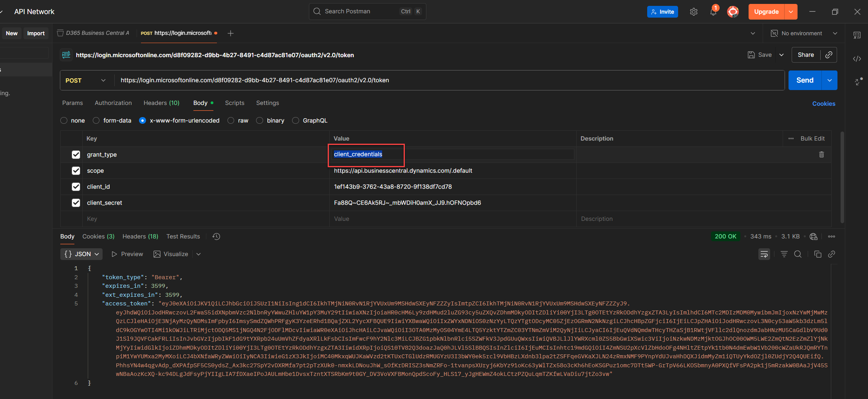Screen dimensions: 868x399
Task: Select x-www-form-urlencoded body type
Action: click(x=143, y=121)
